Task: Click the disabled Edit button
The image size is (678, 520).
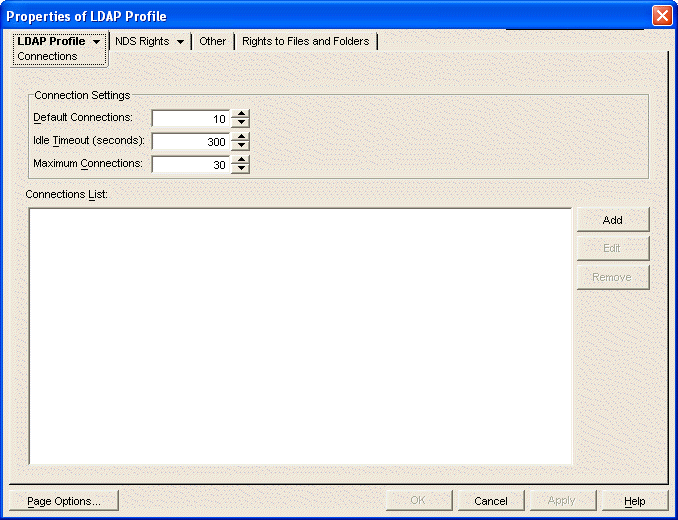Action: tap(613, 248)
